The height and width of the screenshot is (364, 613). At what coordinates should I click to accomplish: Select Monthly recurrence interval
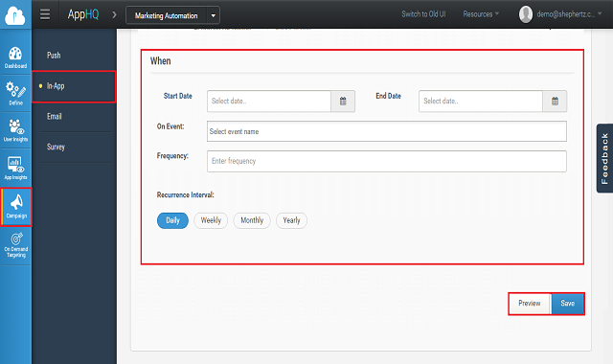point(252,220)
